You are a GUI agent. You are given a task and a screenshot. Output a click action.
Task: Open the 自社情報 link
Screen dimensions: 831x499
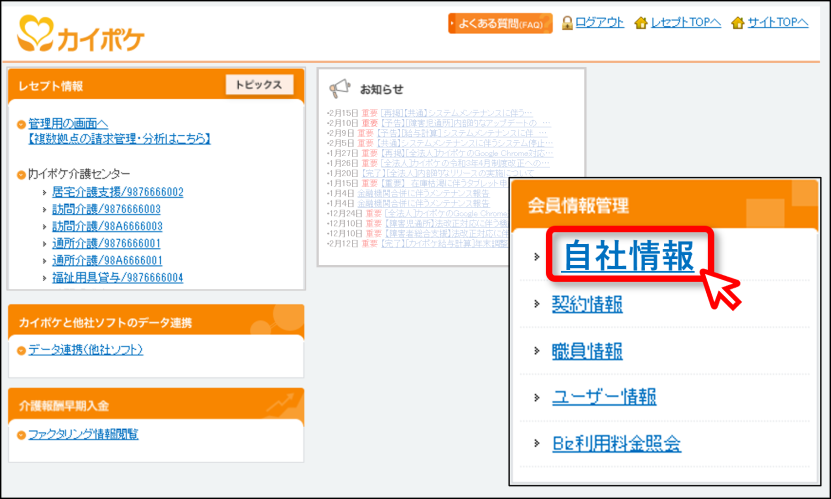[x=628, y=256]
